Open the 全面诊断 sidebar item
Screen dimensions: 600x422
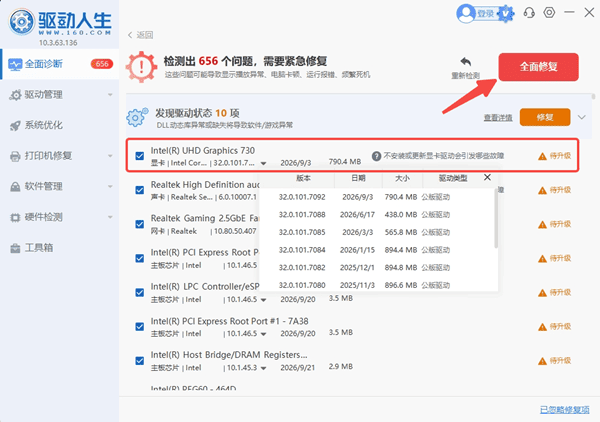click(x=60, y=64)
